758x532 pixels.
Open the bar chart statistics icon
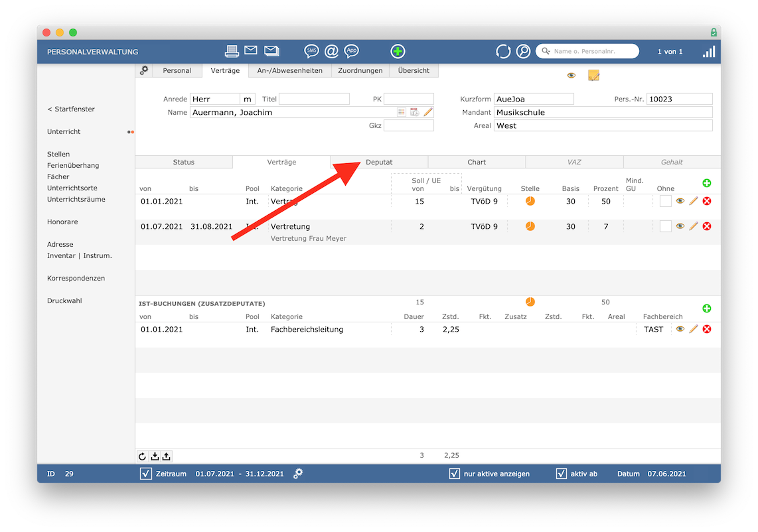click(709, 51)
